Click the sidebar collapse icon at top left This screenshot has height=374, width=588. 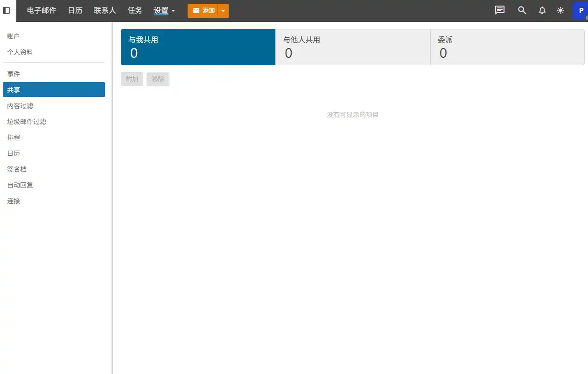coord(7,10)
